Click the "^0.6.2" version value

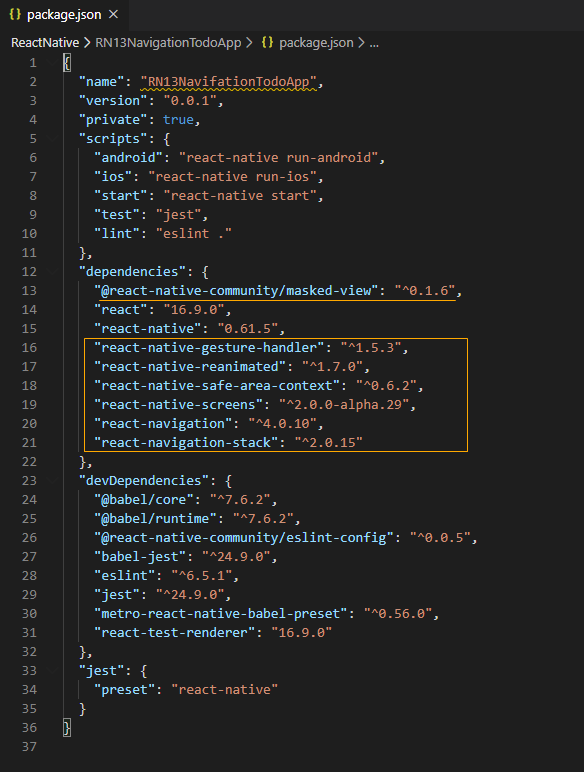click(386, 386)
